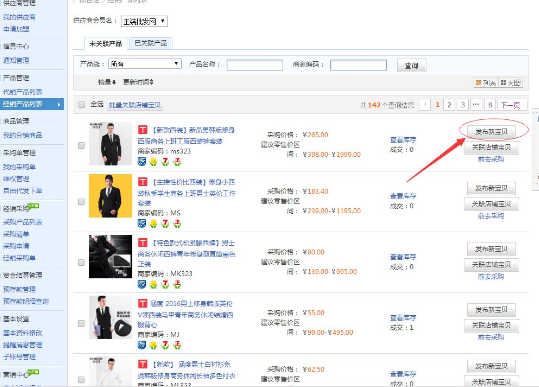
Task: Tick the 全选 select-all checkbox
Action: point(81,104)
